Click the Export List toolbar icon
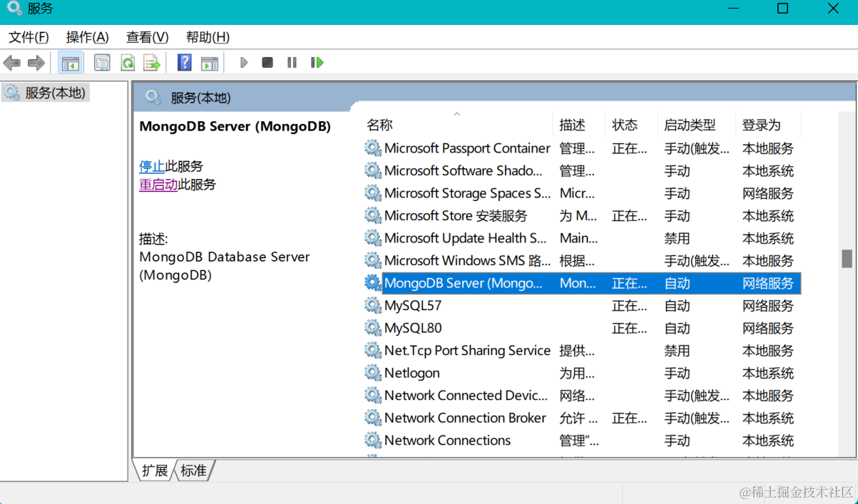Image resolution: width=858 pixels, height=504 pixels. pyautogui.click(x=151, y=63)
